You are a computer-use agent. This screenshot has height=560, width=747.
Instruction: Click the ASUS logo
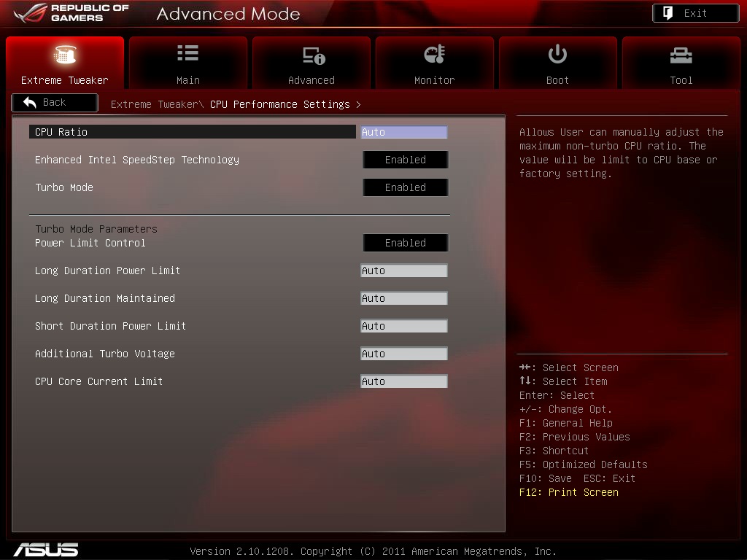(46, 550)
